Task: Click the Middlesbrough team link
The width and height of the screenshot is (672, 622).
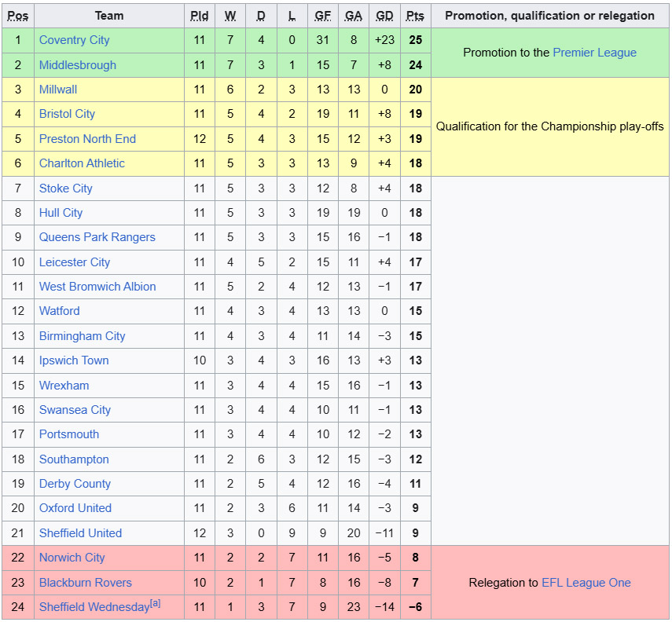Action: 77,65
